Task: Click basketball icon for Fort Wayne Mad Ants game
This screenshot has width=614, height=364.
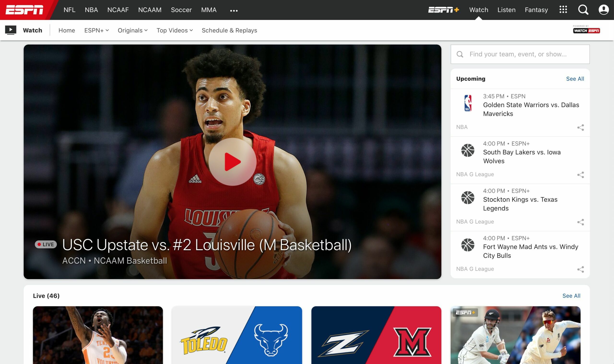Action: coord(468,245)
